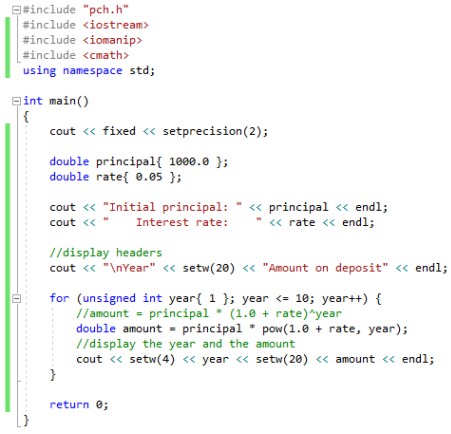451x434 pixels.
Task: Click the '//display headers' comment
Action: click(x=106, y=253)
